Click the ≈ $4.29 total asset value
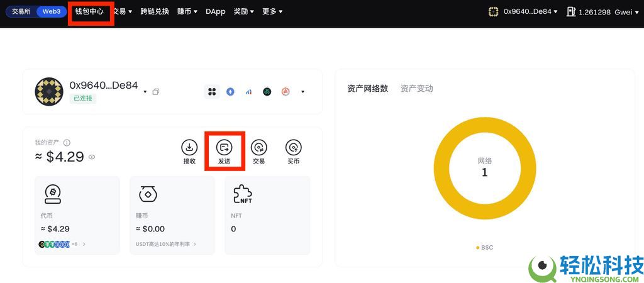Screen dimensions: 644x283 60,157
